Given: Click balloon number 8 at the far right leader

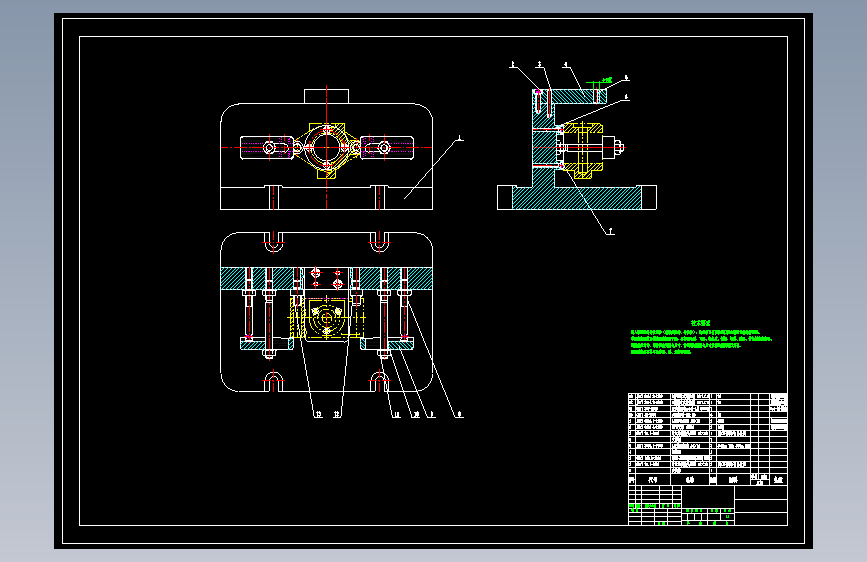Looking at the screenshot, I should [x=460, y=414].
